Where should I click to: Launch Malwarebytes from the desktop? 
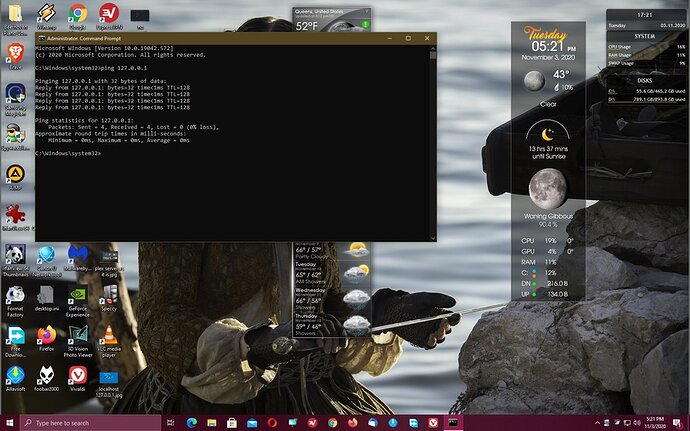point(78,258)
